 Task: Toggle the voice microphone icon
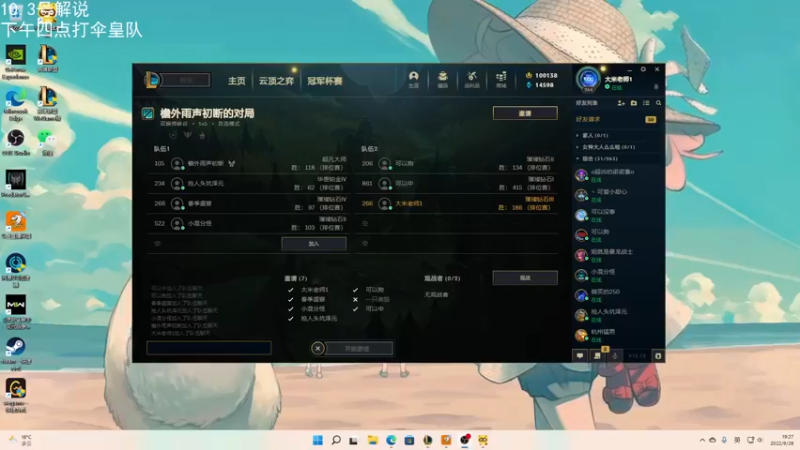pos(615,356)
